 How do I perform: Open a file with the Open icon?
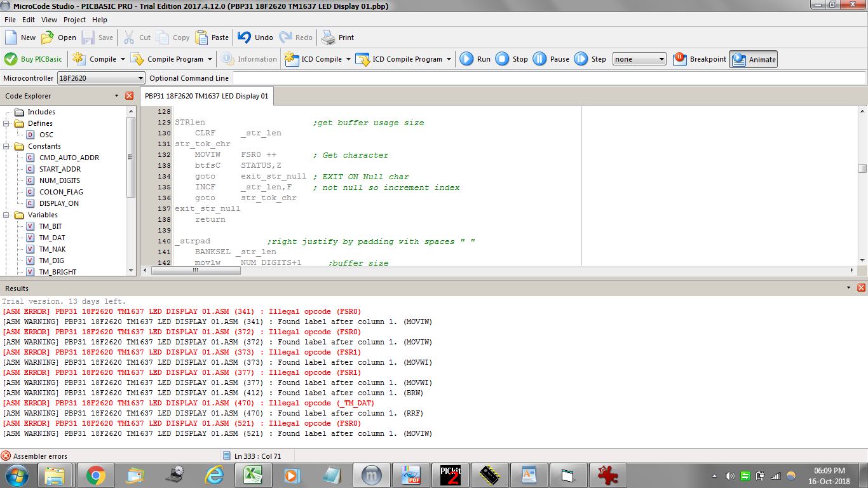tap(48, 37)
